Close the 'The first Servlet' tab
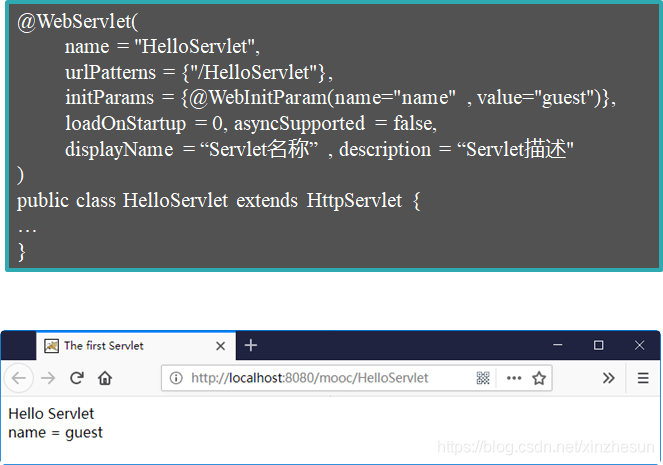The width and height of the screenshot is (663, 465). coord(220,346)
